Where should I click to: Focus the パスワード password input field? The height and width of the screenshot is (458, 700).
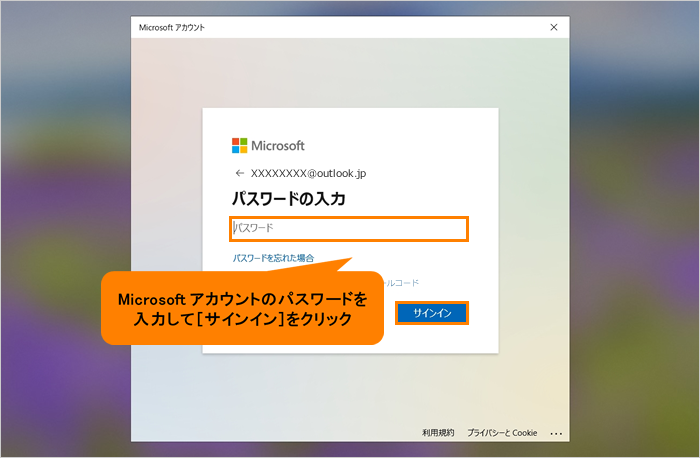(x=349, y=229)
